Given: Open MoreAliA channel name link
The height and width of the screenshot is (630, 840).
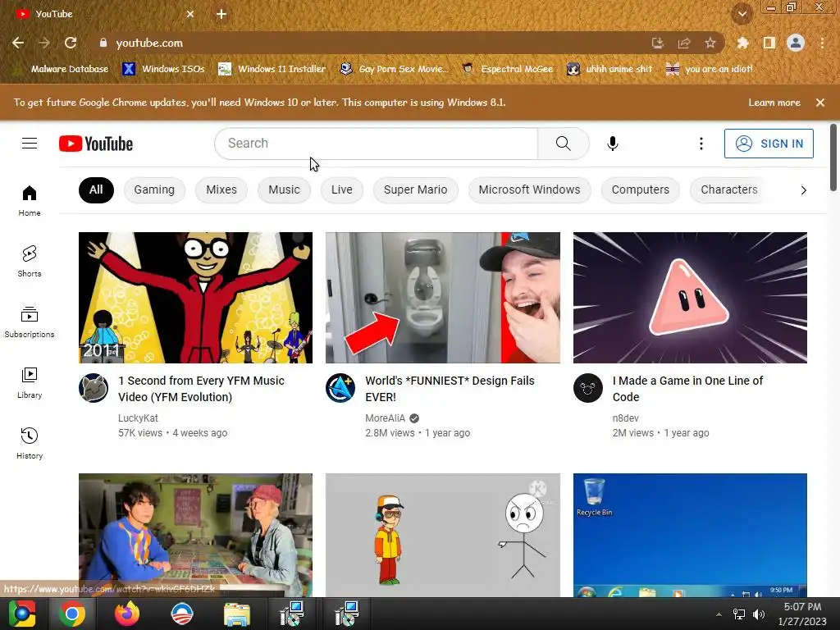Looking at the screenshot, I should 386,418.
